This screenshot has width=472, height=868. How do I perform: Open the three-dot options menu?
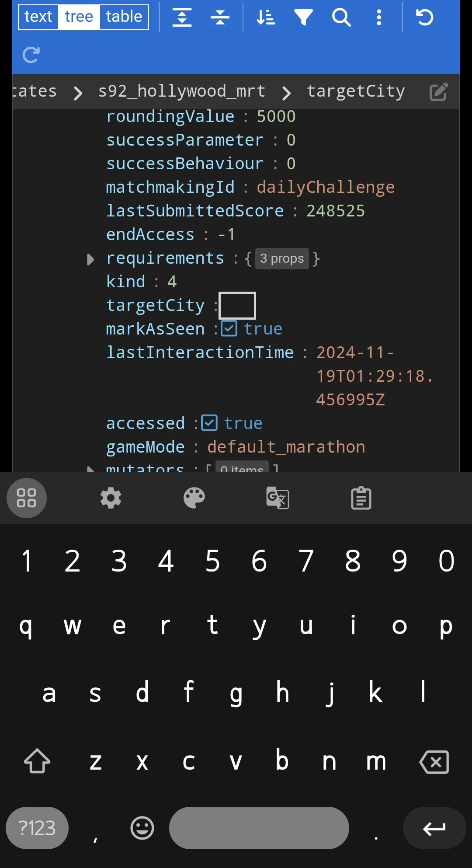pyautogui.click(x=379, y=17)
